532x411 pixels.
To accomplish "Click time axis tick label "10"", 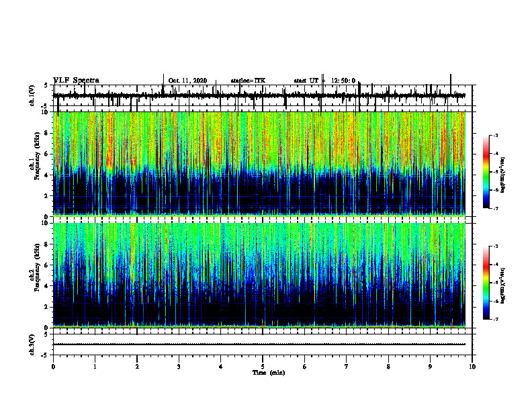I will [x=472, y=367].
